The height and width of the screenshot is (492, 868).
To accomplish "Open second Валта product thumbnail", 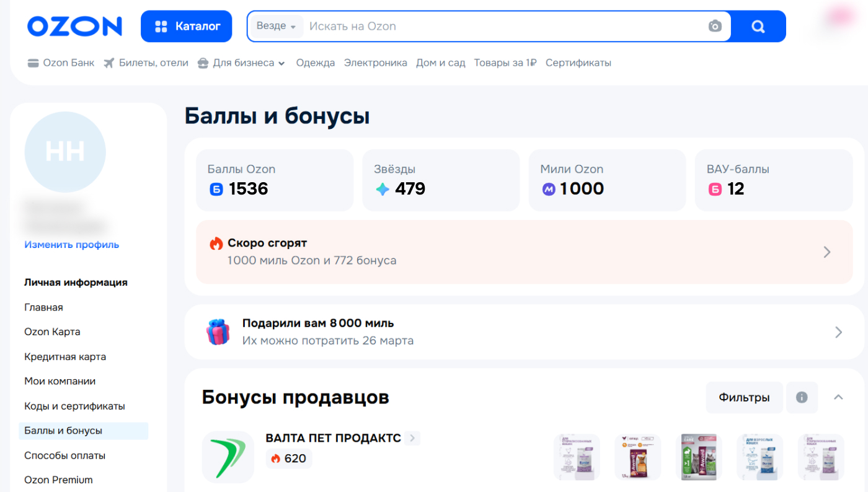I will (x=638, y=457).
